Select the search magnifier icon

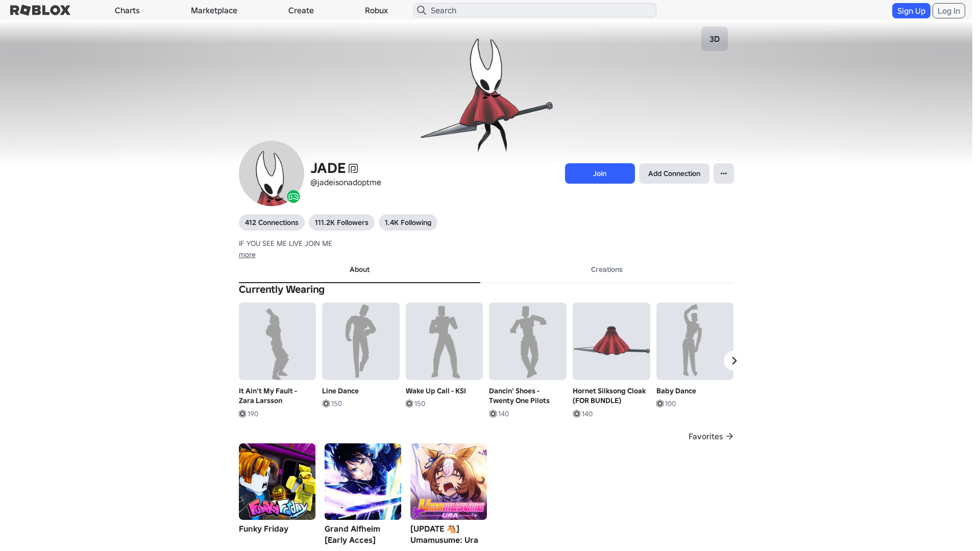click(x=422, y=10)
